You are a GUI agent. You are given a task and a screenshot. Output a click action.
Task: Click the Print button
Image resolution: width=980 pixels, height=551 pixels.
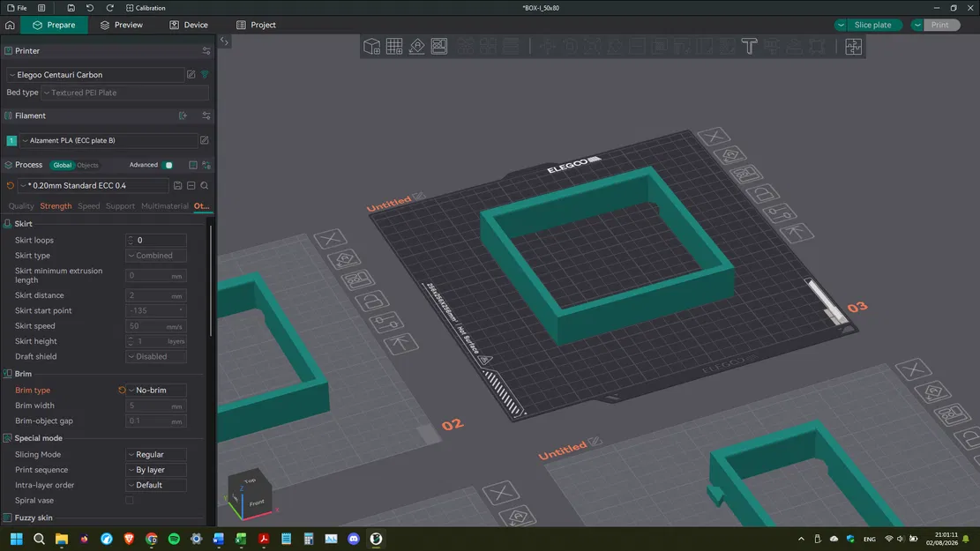pyautogui.click(x=940, y=25)
